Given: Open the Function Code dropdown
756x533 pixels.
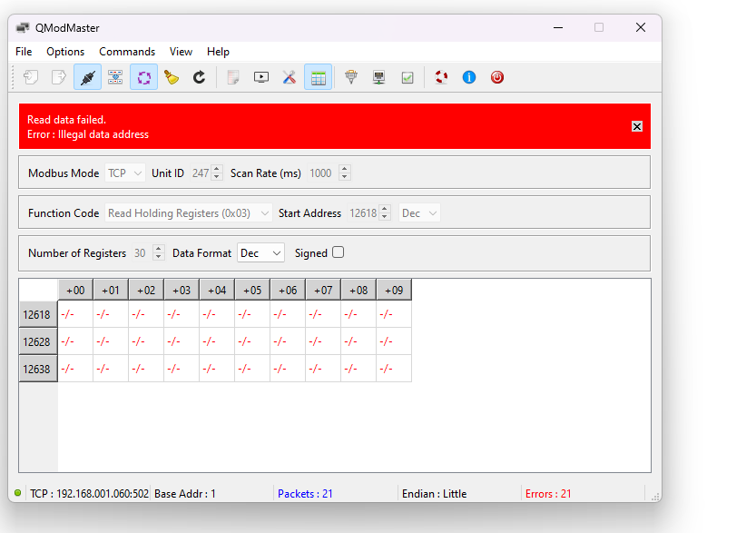Looking at the screenshot, I should [188, 213].
